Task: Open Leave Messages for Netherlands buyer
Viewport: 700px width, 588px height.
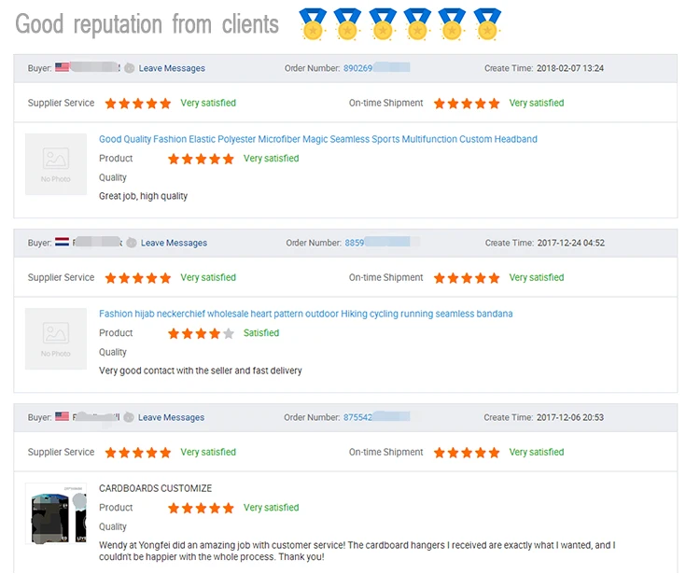Action: pos(174,243)
